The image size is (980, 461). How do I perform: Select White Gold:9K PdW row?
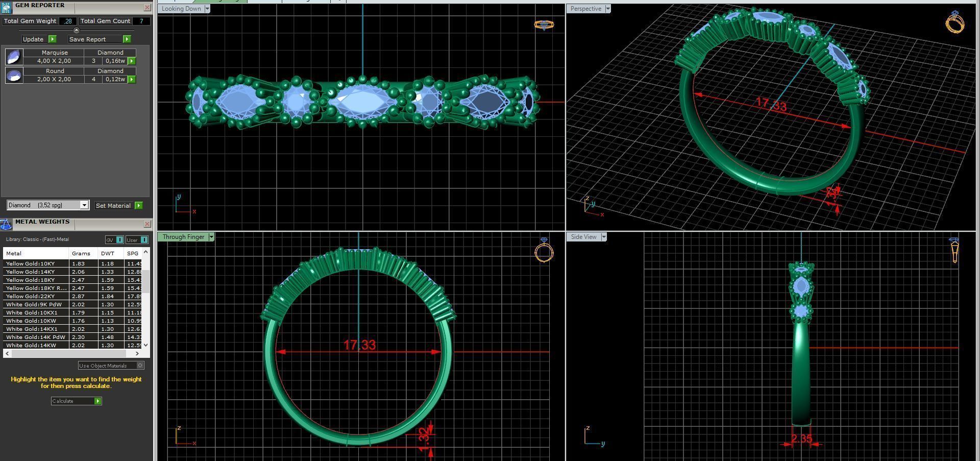point(72,304)
